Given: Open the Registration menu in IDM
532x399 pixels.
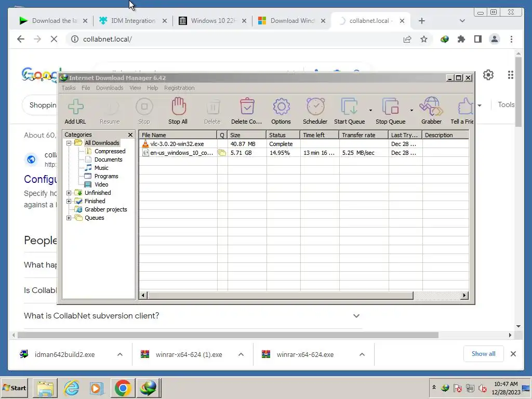Looking at the screenshot, I should coord(179,88).
